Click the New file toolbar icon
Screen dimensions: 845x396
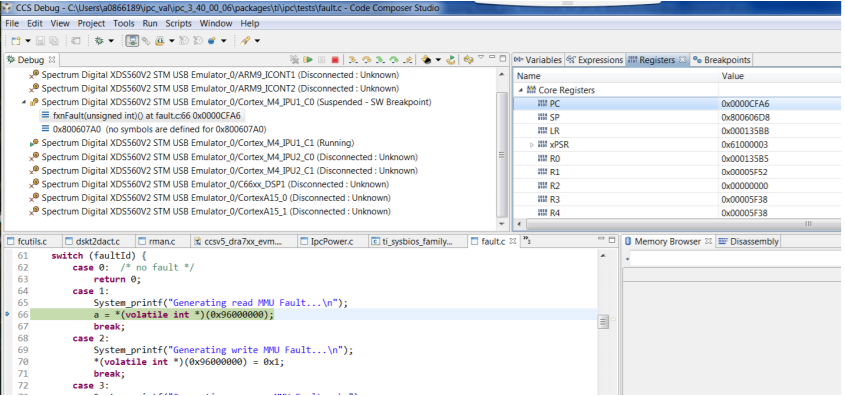[x=16, y=40]
